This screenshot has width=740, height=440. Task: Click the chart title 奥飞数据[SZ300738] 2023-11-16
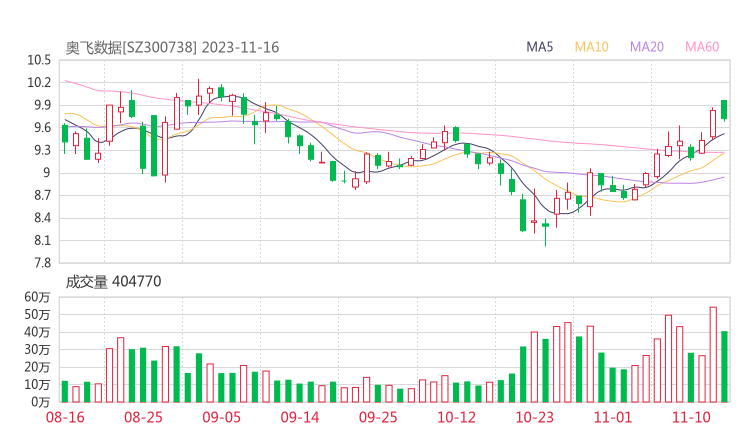(x=172, y=47)
